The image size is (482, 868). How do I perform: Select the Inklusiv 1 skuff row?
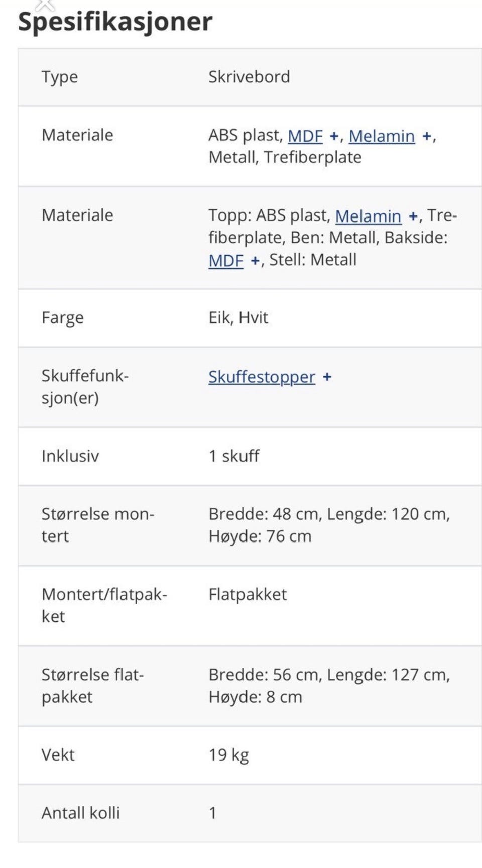(241, 456)
